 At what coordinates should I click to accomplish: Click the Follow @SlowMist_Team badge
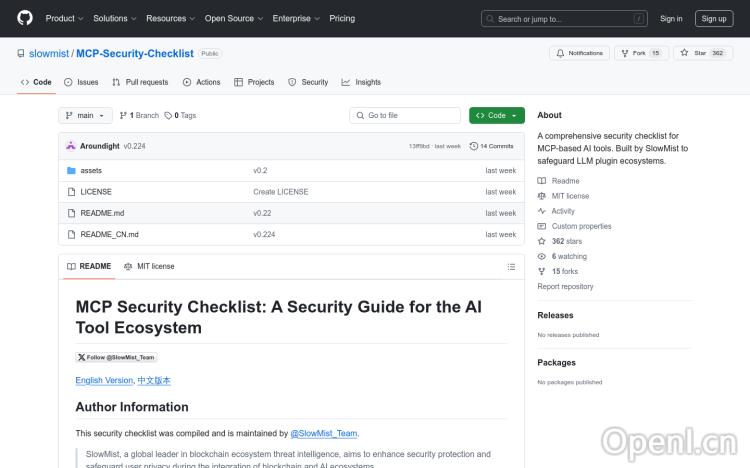116,357
